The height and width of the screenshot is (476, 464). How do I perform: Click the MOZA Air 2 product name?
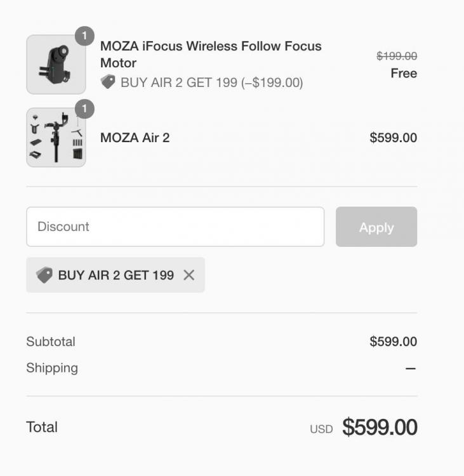point(135,138)
